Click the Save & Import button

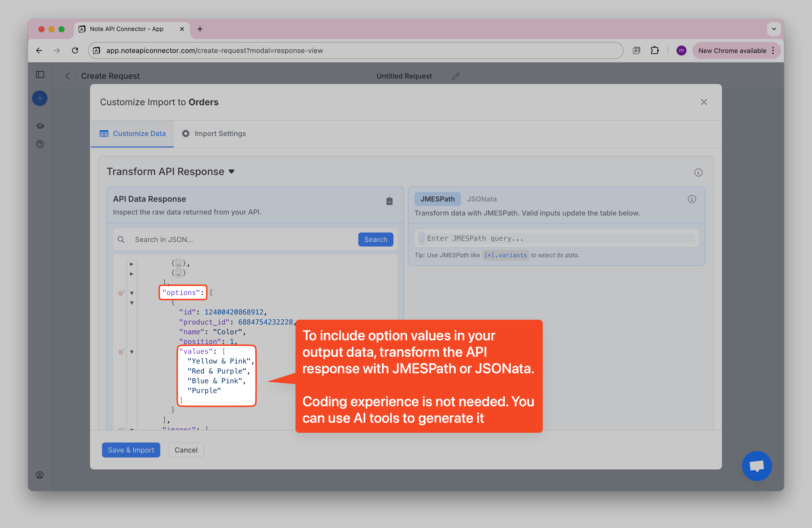131,450
